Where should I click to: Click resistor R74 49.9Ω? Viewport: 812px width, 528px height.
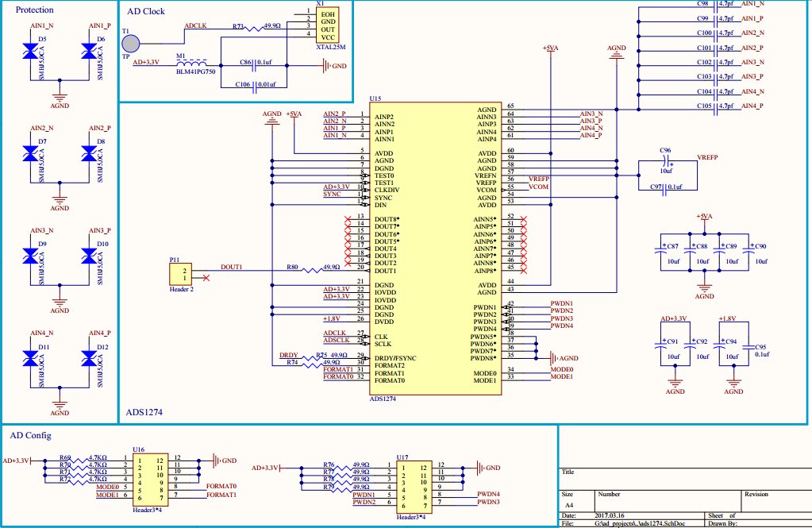pyautogui.click(x=312, y=366)
